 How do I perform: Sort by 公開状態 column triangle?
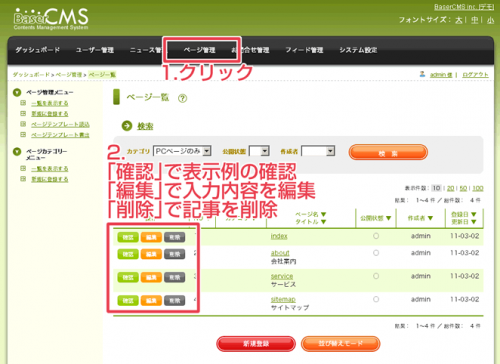[x=388, y=218]
